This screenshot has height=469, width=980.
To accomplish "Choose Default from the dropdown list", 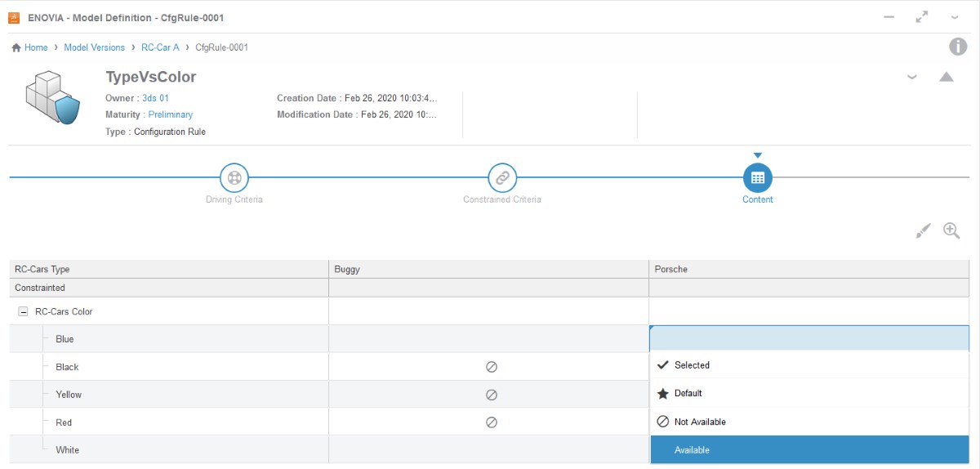I will [x=809, y=393].
